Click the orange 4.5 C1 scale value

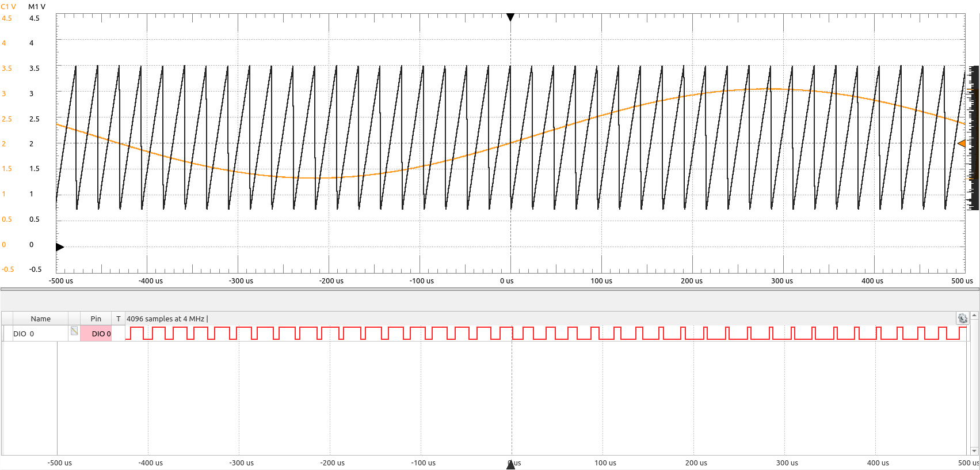coord(7,18)
